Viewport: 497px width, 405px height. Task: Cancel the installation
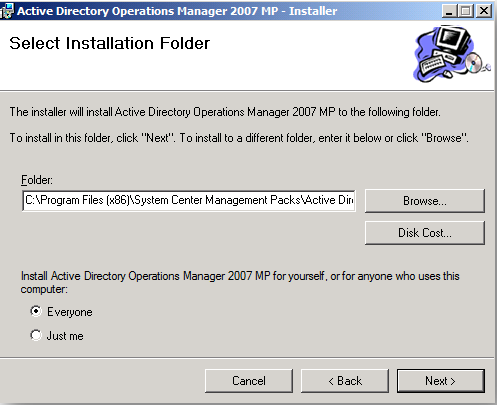click(249, 381)
